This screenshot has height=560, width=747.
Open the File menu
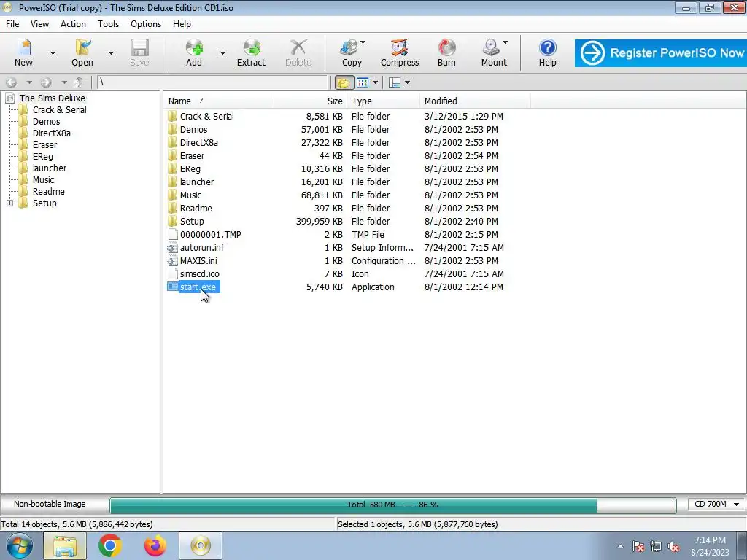(x=12, y=24)
